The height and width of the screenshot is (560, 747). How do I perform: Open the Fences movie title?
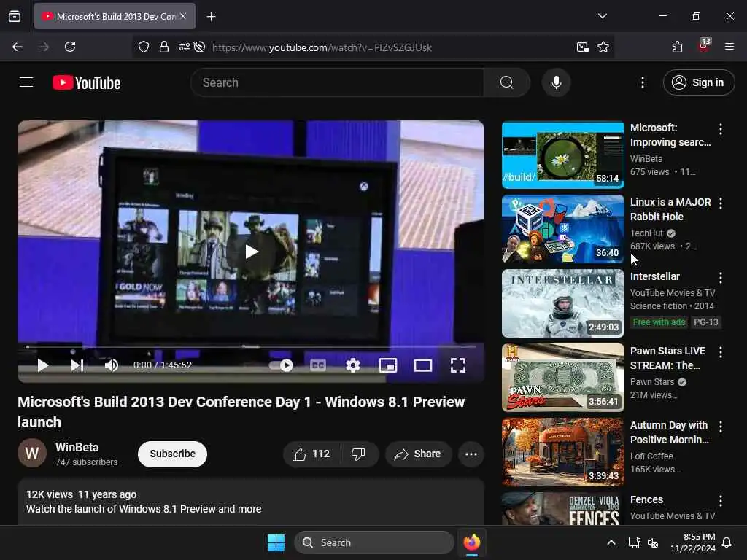pyautogui.click(x=646, y=499)
